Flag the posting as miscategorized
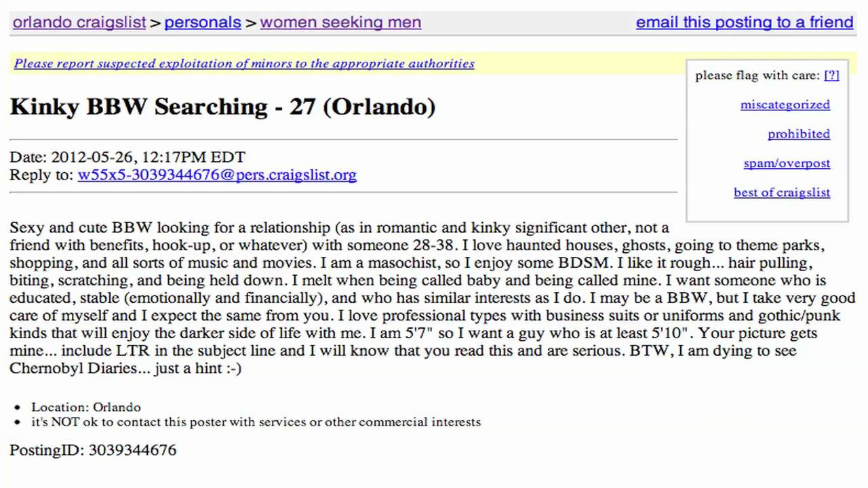This screenshot has height=488, width=868. (x=785, y=104)
